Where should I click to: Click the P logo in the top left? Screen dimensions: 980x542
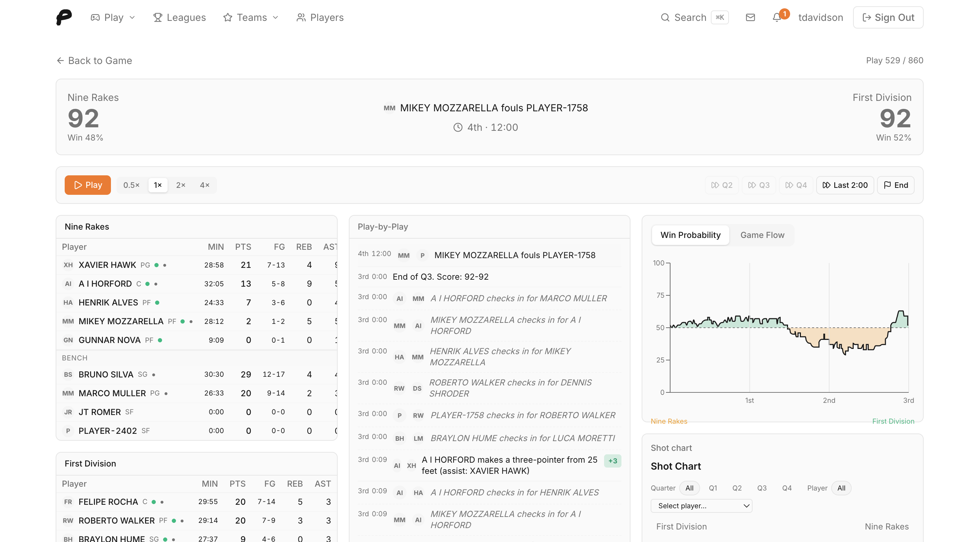tap(63, 17)
